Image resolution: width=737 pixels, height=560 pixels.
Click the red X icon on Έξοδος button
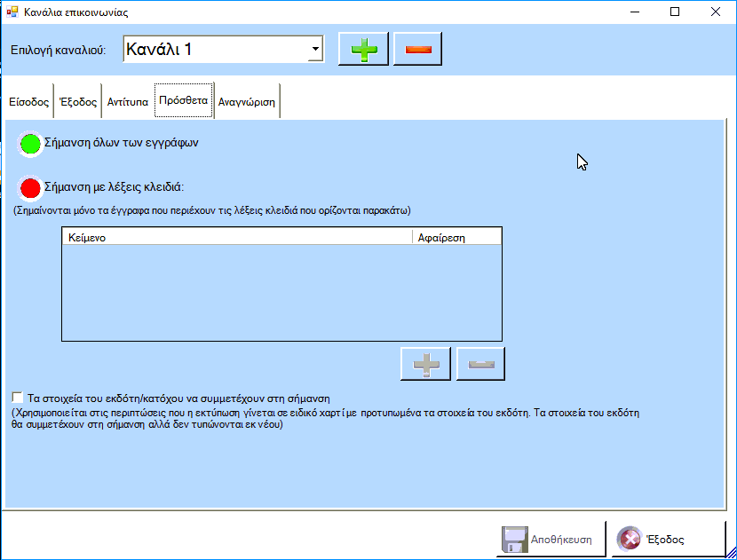[630, 539]
